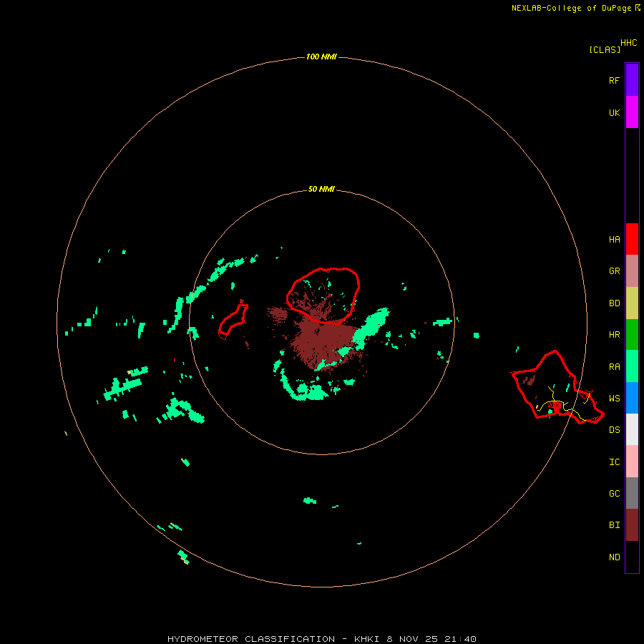Screen dimensions: 644x644
Task: Click the red-outlined island at the east edge
Action: click(557, 388)
